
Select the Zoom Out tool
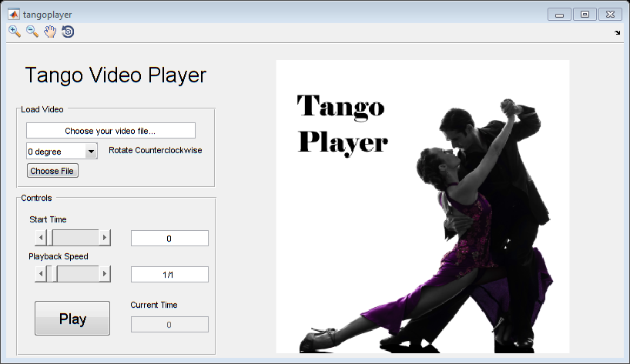coord(32,32)
